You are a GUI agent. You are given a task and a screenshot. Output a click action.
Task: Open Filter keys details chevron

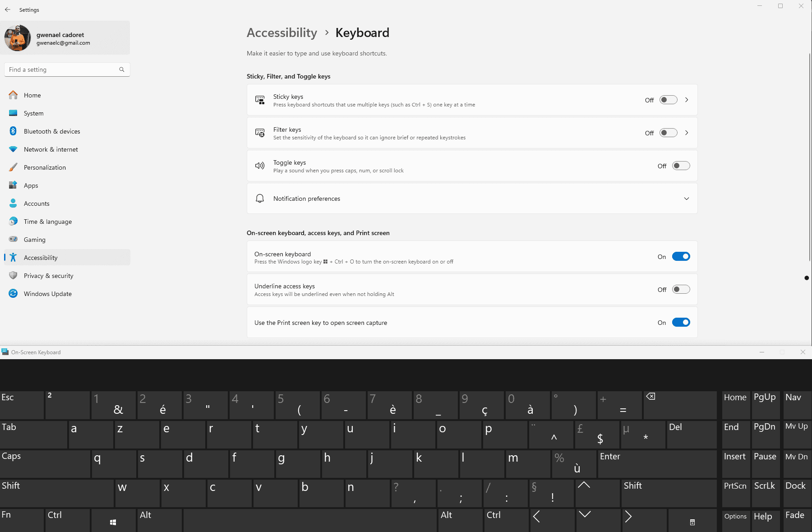[687, 133]
